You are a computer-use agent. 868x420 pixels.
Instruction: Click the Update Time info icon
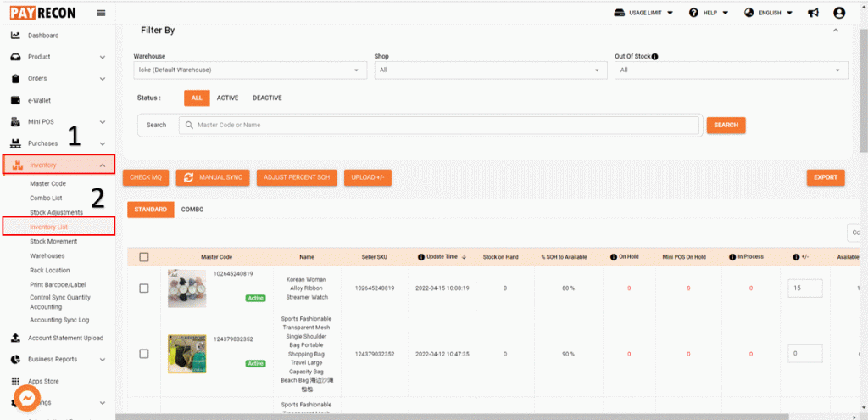[421, 257]
